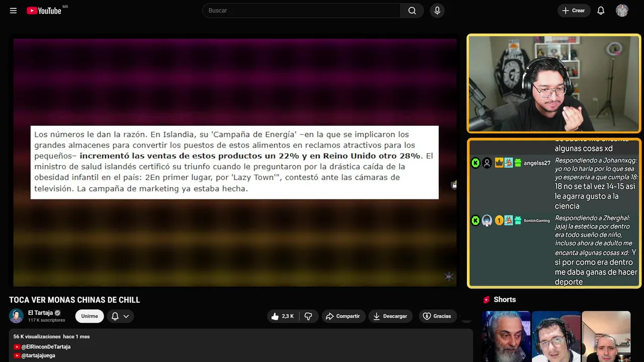
Task: Click green gift badge beside angelss27
Action: click(x=518, y=163)
